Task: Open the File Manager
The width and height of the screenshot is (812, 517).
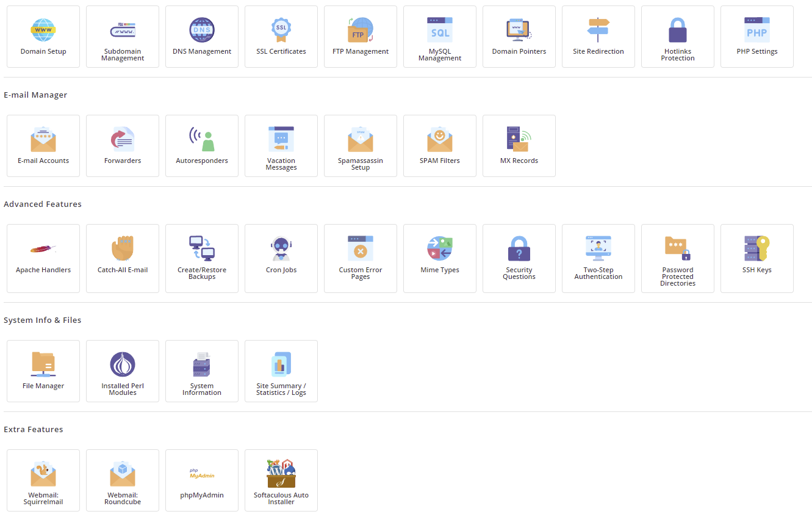Action: (43, 371)
